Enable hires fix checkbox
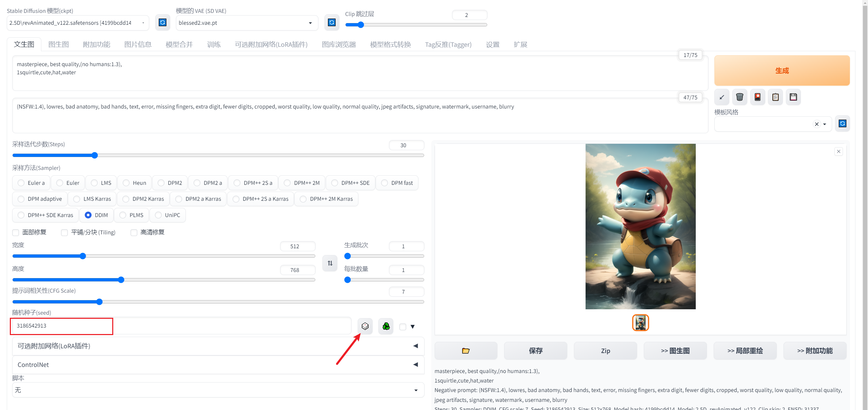The height and width of the screenshot is (410, 868). tap(134, 232)
